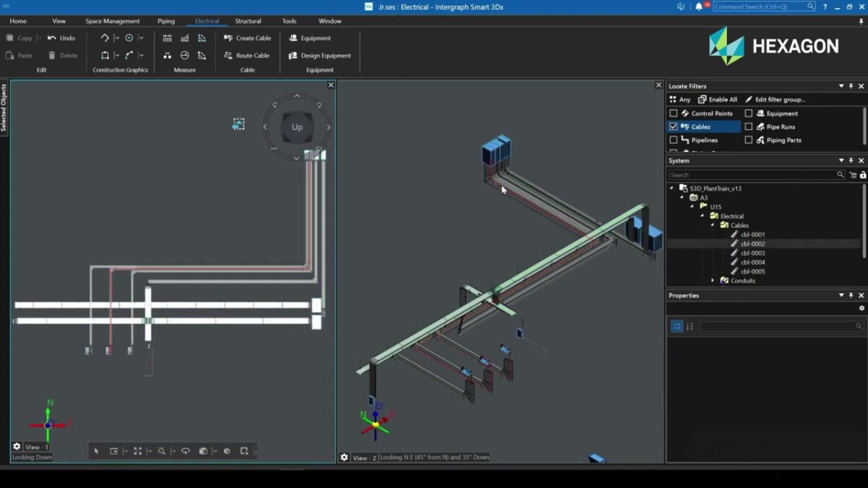
Task: Open View - 1 settings gear
Action: pos(17,447)
